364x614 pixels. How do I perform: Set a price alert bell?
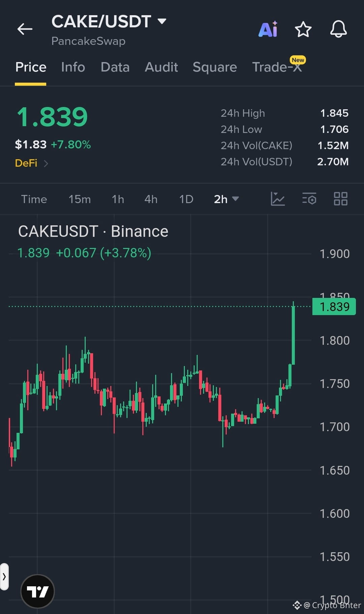click(338, 29)
